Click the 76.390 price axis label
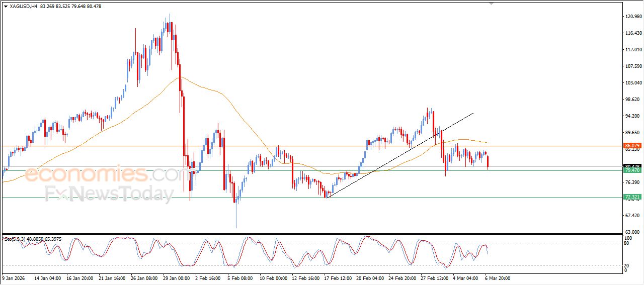The width and height of the screenshot is (644, 285). (632, 182)
